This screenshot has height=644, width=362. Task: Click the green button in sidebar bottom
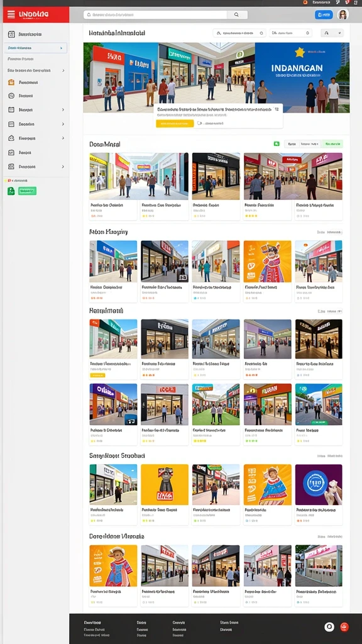(x=27, y=191)
